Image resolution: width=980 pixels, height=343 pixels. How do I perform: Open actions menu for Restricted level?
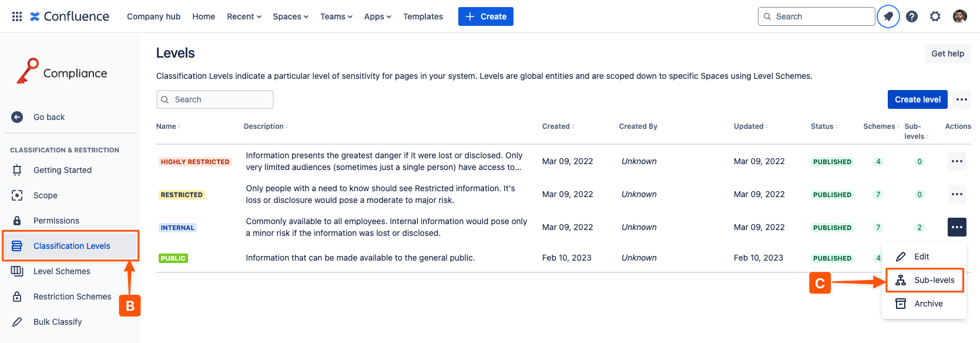[956, 194]
